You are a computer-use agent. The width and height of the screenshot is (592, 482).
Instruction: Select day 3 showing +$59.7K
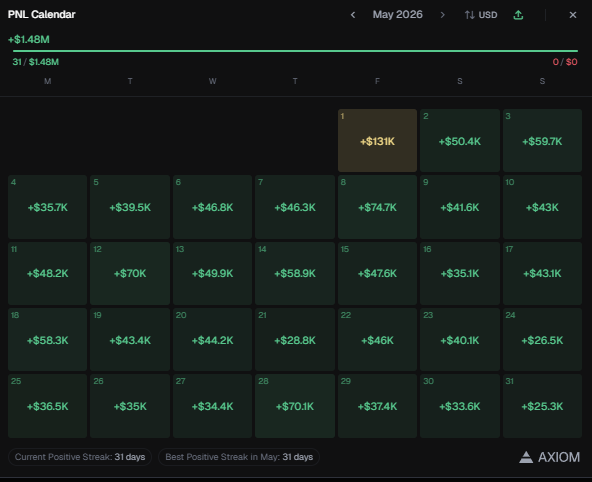coord(542,140)
